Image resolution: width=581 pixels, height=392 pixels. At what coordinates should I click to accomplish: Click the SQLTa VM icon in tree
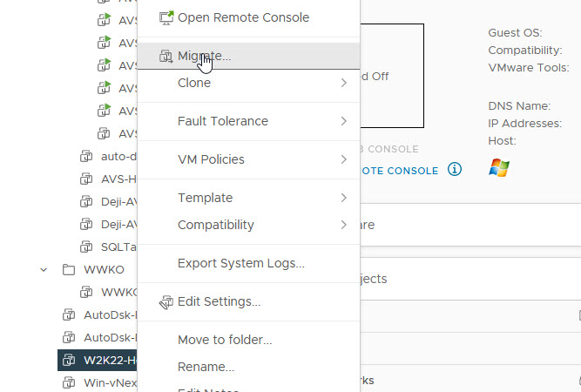[x=85, y=247]
